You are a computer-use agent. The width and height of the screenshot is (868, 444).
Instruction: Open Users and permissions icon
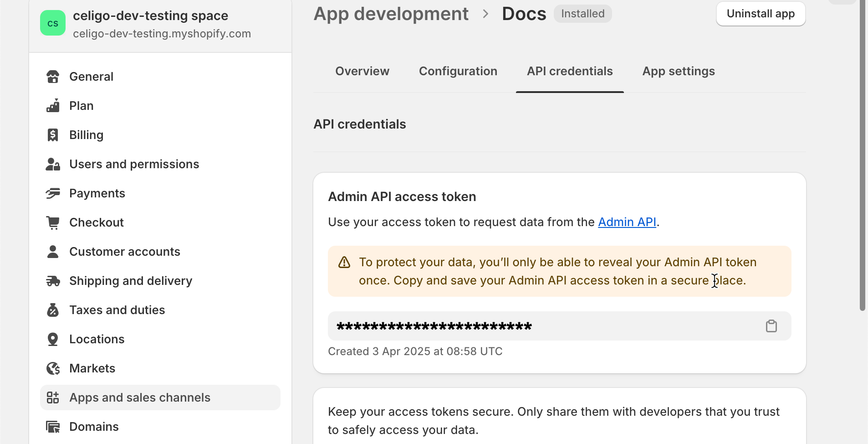[x=53, y=164]
